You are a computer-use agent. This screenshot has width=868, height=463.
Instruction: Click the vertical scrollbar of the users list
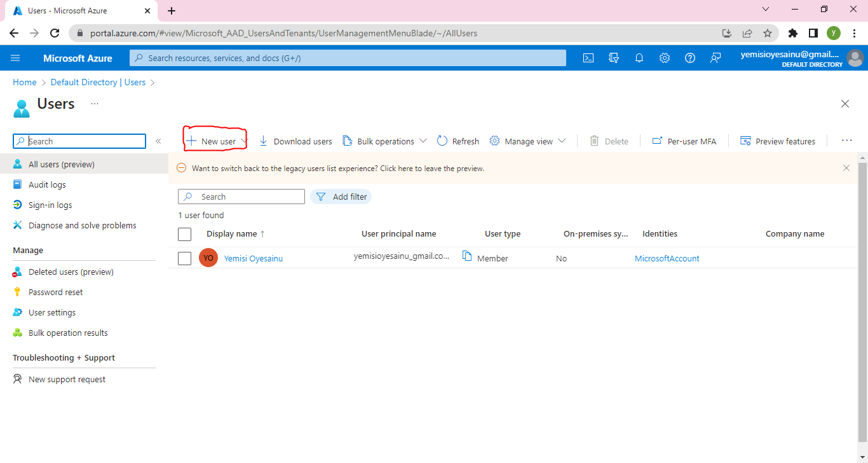tap(862, 302)
